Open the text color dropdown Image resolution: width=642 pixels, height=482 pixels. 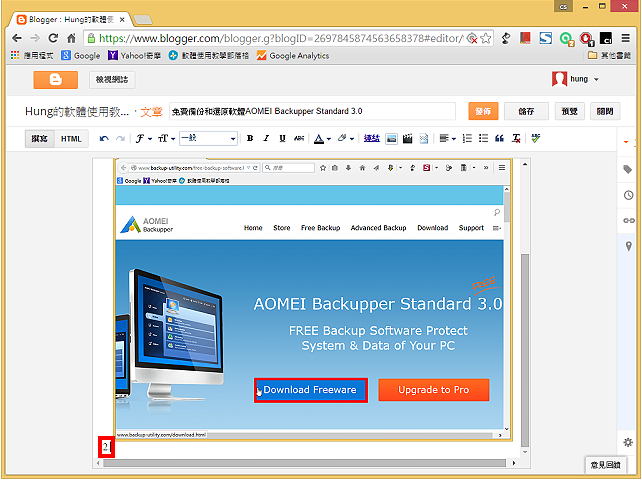(x=322, y=138)
